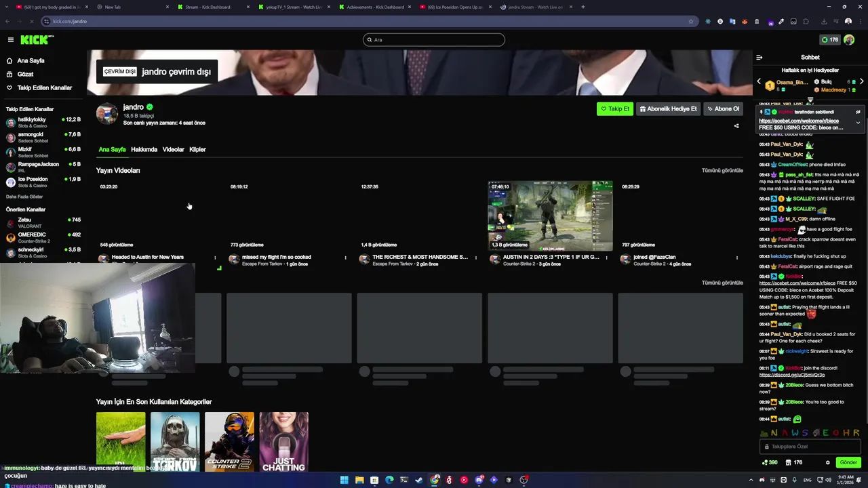Screen dimensions: 868x488
Task: Open a new browser tab
Action: pos(583,7)
